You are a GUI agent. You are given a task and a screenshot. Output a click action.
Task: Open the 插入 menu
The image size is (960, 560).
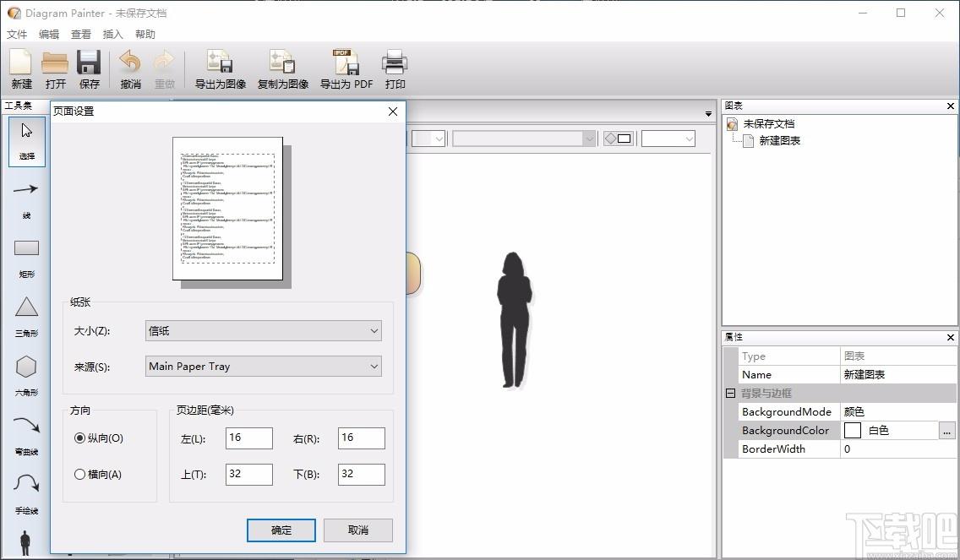tap(112, 35)
